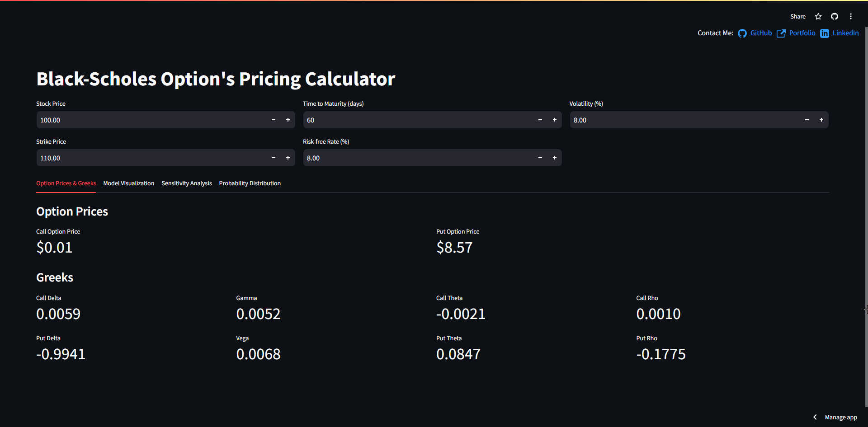
Task: Open the GitHub repository icon in the toolbar
Action: [834, 16]
